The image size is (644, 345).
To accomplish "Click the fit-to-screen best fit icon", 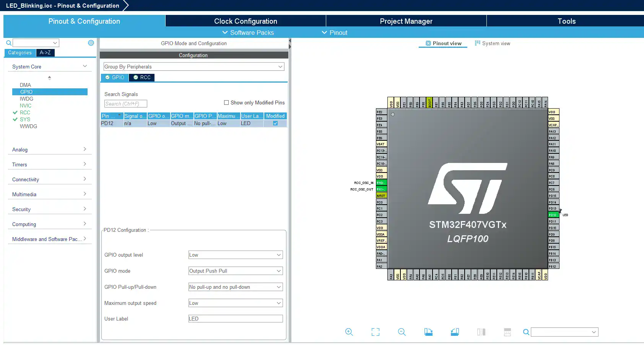I will (376, 332).
